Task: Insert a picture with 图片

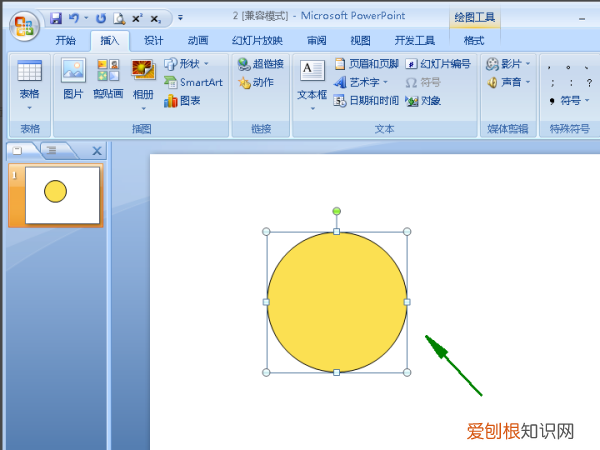Action: 73,78
